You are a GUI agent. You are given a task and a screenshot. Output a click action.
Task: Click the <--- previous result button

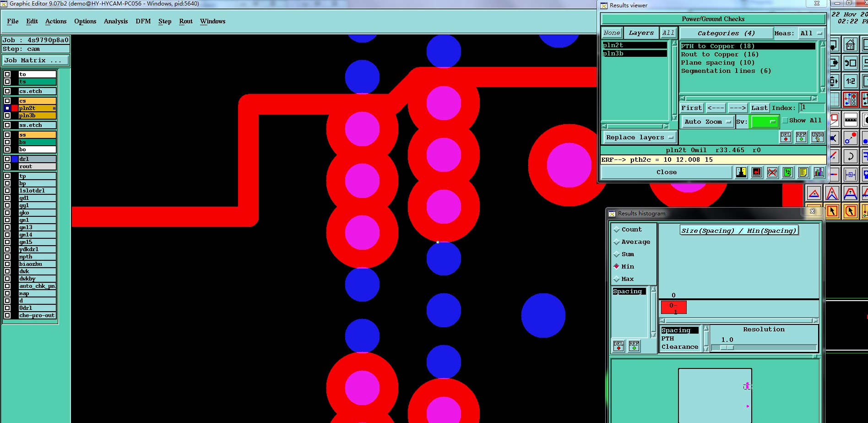(716, 108)
